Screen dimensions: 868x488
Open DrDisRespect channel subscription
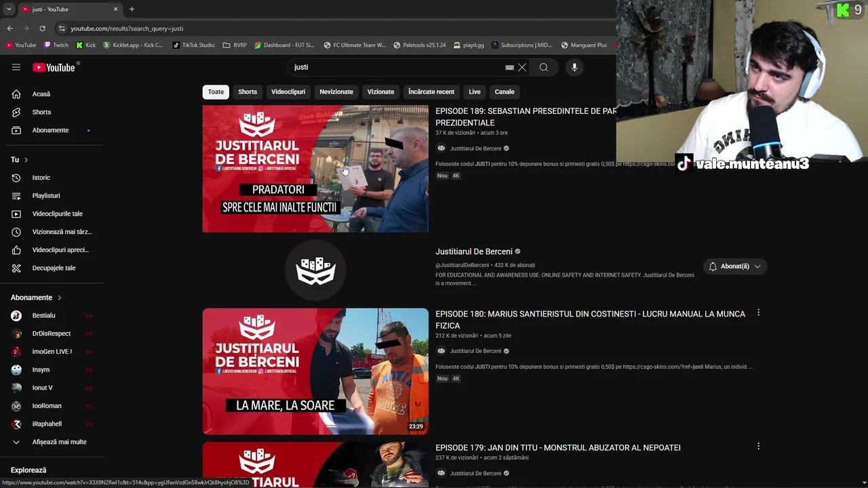coord(51,333)
